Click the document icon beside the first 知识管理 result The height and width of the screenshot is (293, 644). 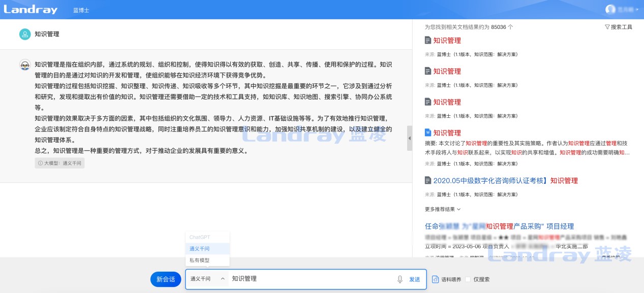pyautogui.click(x=429, y=40)
